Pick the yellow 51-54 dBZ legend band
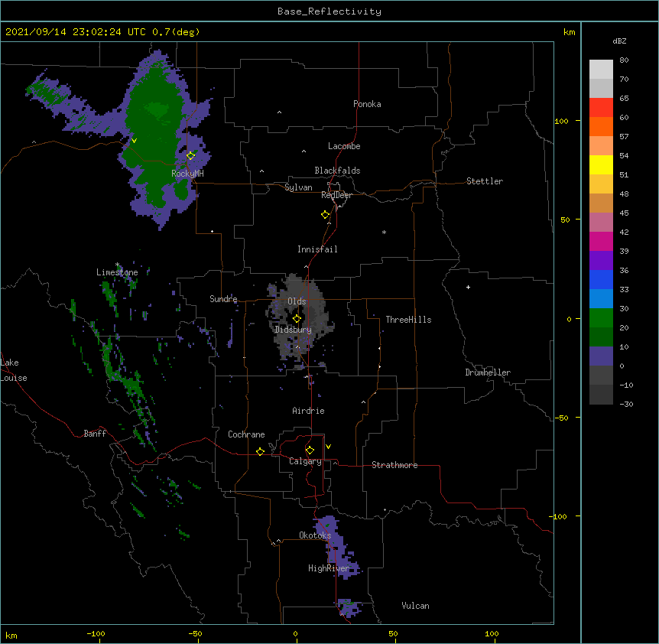 (x=601, y=164)
